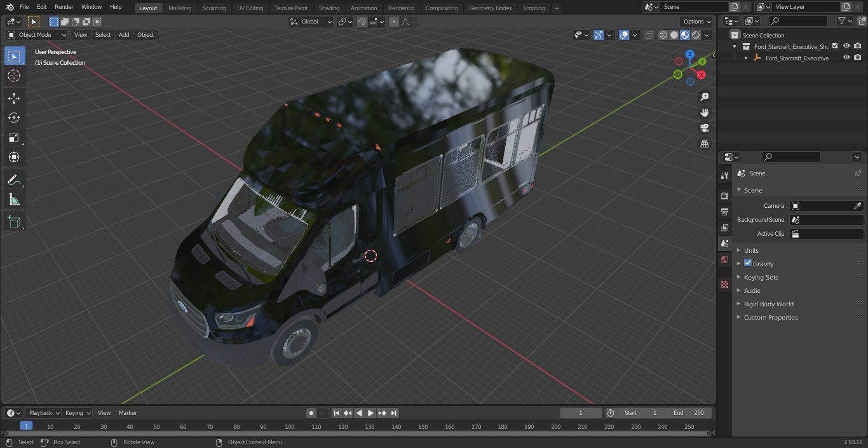
Task: Activate the Transform tool
Action: click(x=14, y=157)
